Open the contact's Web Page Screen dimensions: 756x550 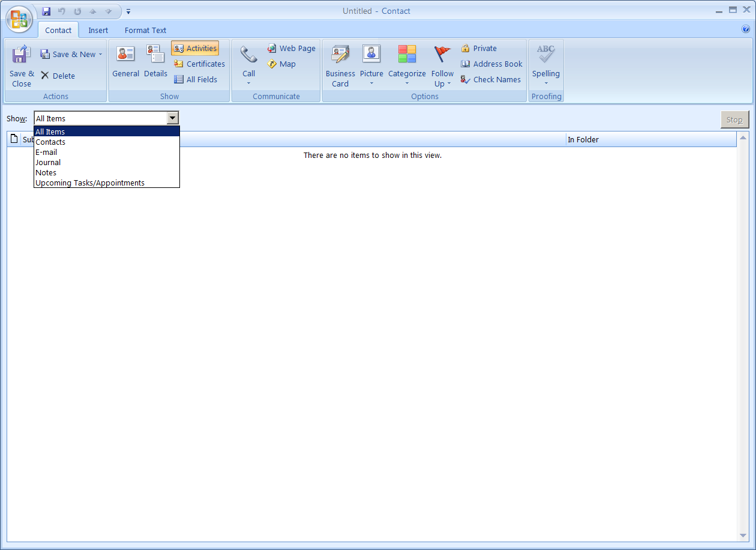291,48
